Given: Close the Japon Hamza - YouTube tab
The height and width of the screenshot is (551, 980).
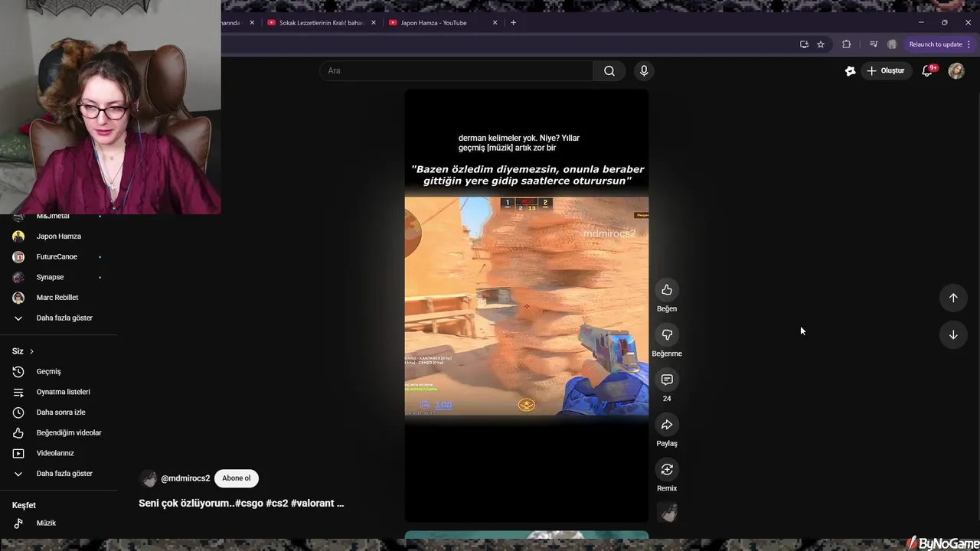Looking at the screenshot, I should pos(495,23).
